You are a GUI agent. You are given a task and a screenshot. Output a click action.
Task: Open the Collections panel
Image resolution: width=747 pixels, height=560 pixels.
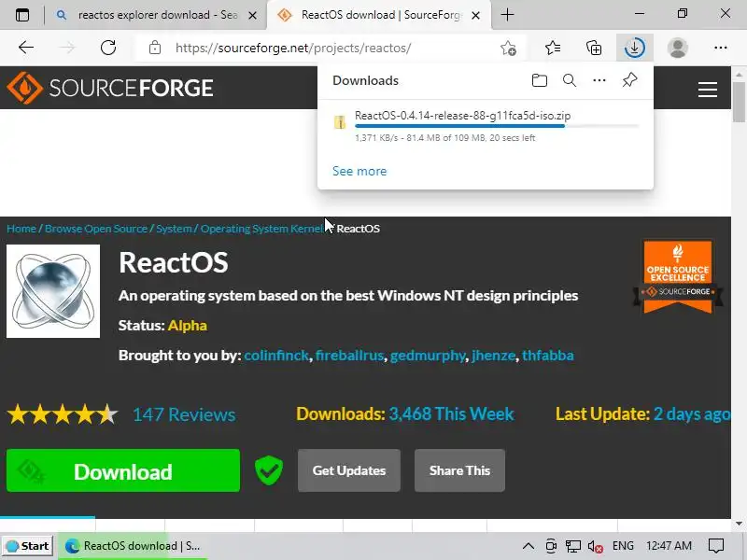tap(594, 48)
